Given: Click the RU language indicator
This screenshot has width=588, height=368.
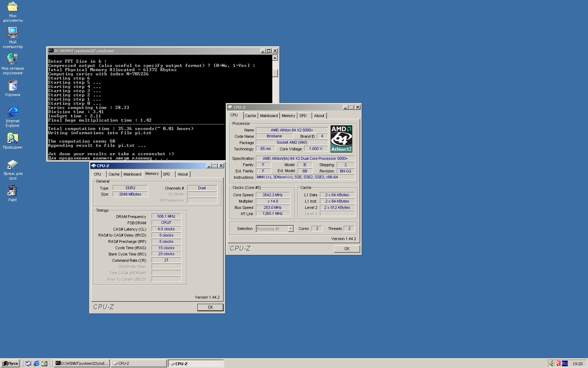Looking at the screenshot, I should (565, 363).
